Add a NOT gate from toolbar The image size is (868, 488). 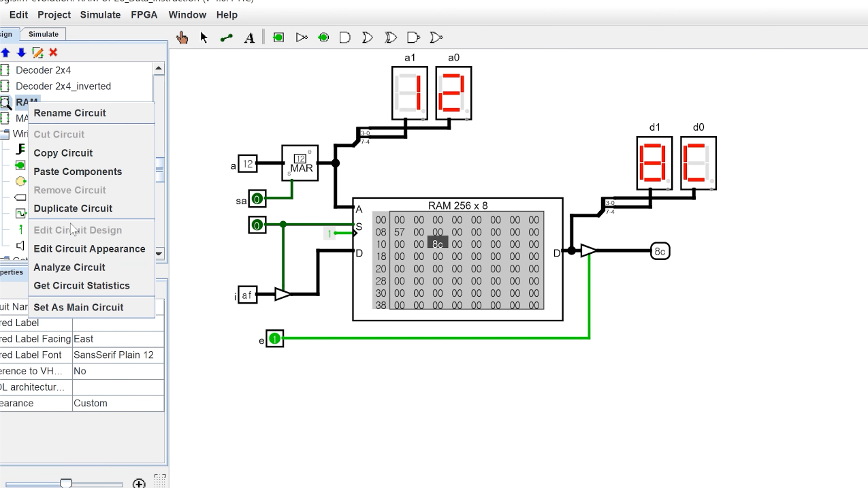(302, 38)
